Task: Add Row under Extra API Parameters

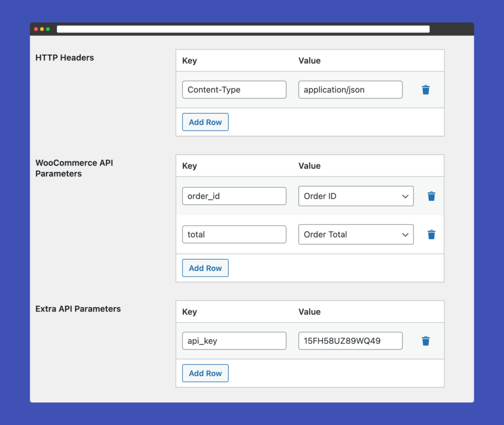Action: (x=205, y=373)
